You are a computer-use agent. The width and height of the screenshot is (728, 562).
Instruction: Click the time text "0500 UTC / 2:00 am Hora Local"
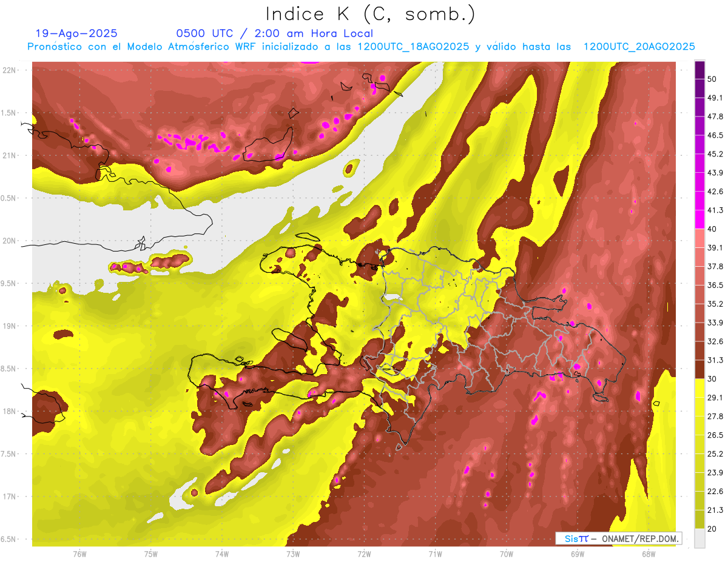(x=274, y=33)
